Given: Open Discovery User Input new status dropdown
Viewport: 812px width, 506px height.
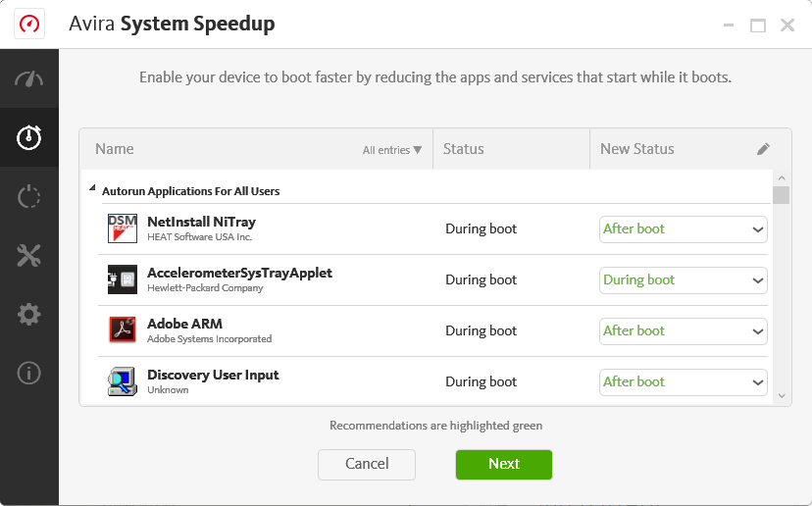Looking at the screenshot, I should pyautogui.click(x=684, y=382).
